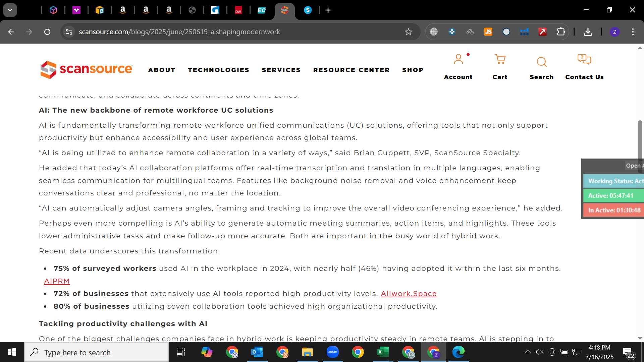Click the Active 05:47:41 timer bar
Screen dimensions: 644x362
pos(613,196)
